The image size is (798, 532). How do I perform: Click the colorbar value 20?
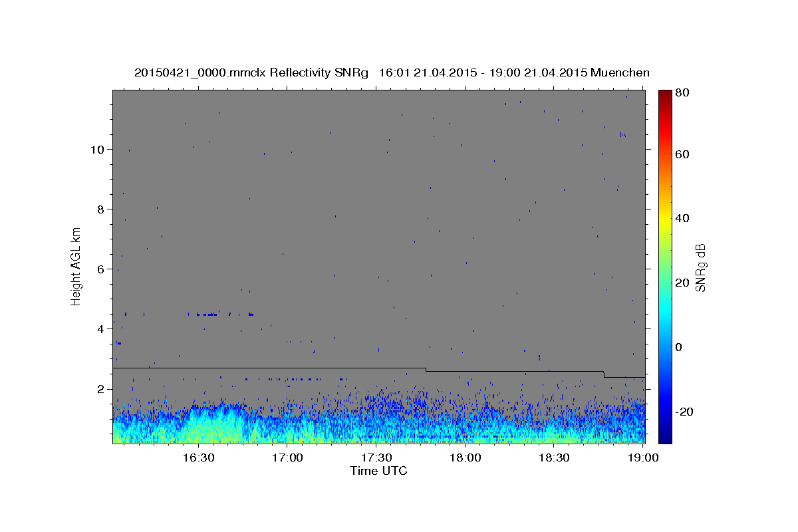point(682,283)
